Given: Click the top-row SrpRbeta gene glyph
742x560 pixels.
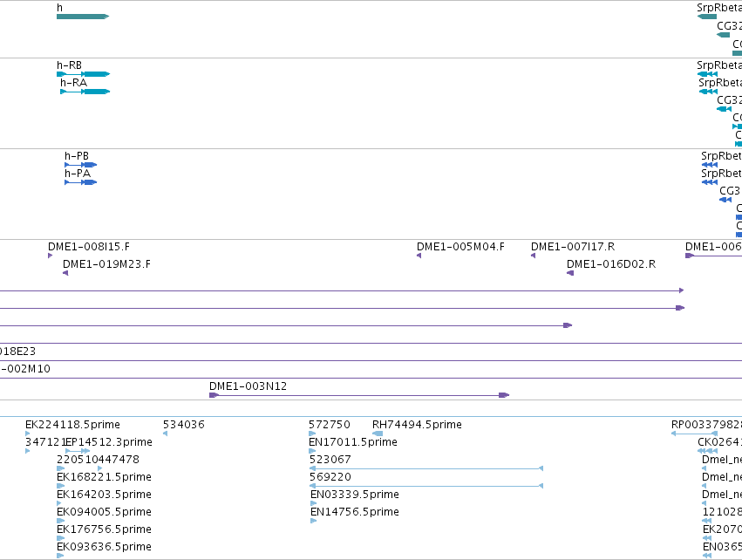Looking at the screenshot, I should click(x=707, y=17).
